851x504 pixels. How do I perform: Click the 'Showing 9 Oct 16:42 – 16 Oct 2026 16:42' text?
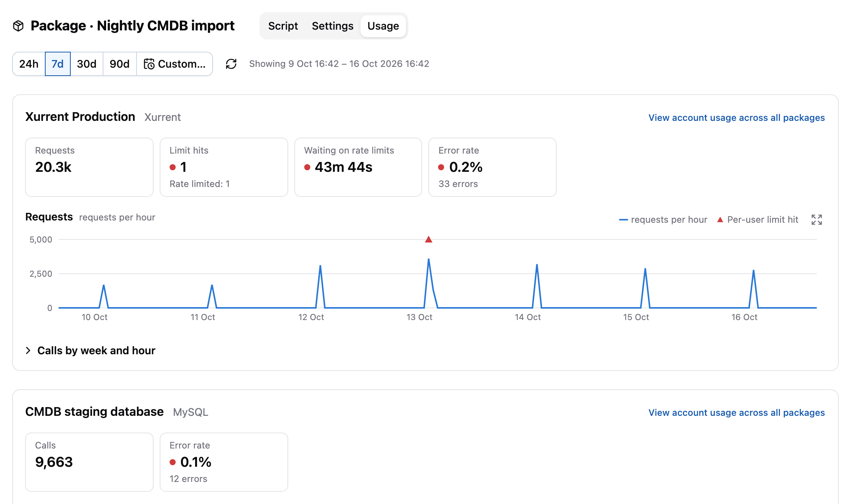pyautogui.click(x=339, y=64)
